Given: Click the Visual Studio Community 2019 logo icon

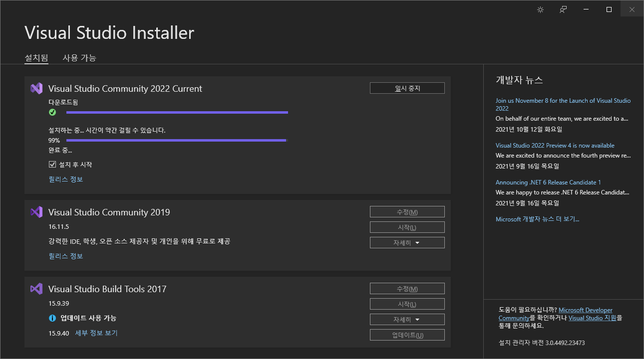Looking at the screenshot, I should point(36,212).
